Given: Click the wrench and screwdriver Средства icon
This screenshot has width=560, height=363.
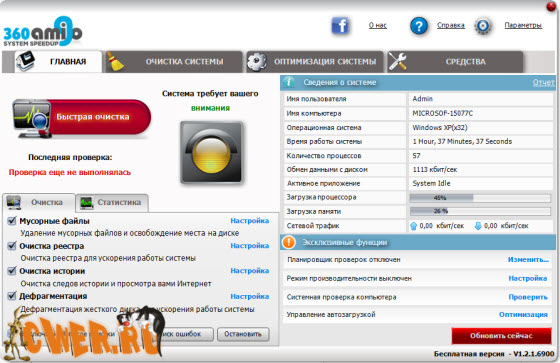Looking at the screenshot, I should 397,61.
